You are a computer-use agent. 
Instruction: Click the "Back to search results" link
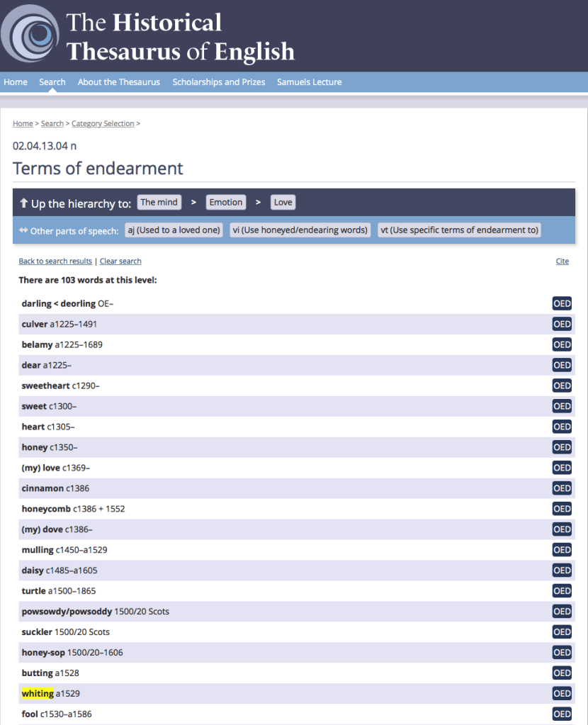point(55,261)
